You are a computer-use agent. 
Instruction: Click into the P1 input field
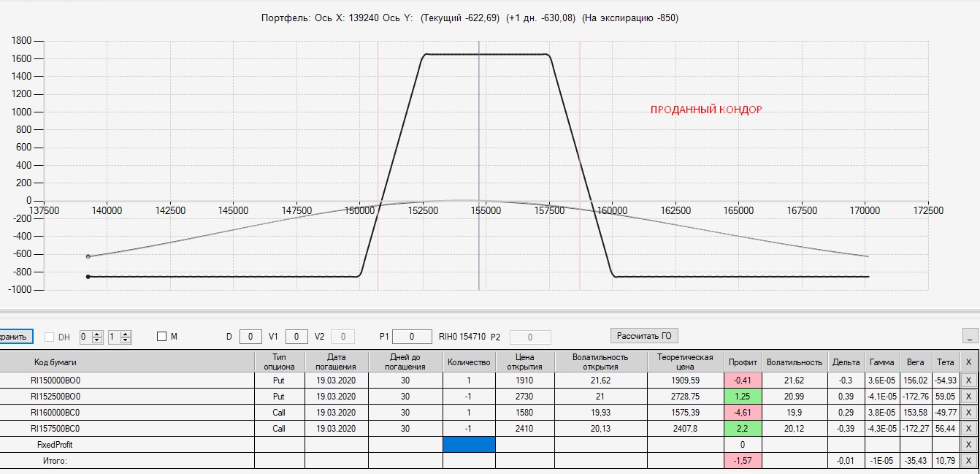(x=412, y=337)
